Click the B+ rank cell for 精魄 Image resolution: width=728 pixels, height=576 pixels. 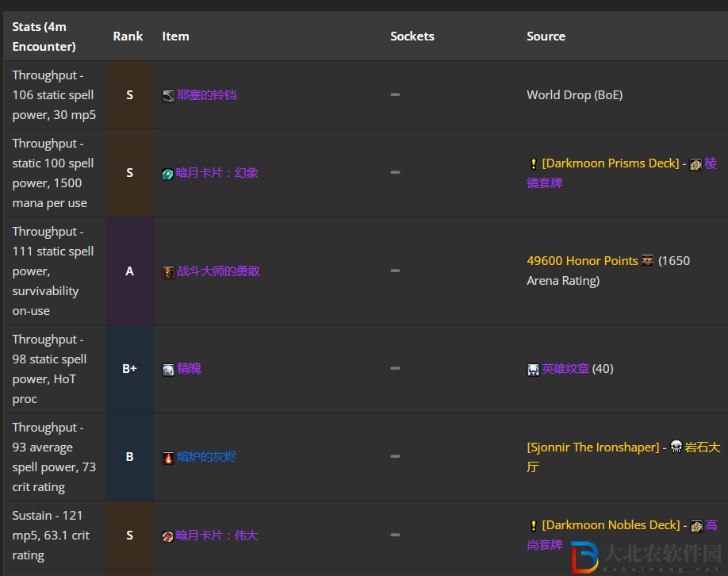tap(130, 369)
